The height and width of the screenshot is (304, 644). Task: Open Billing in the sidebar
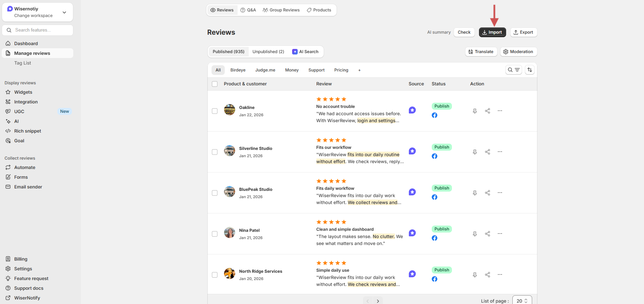(x=38, y=259)
